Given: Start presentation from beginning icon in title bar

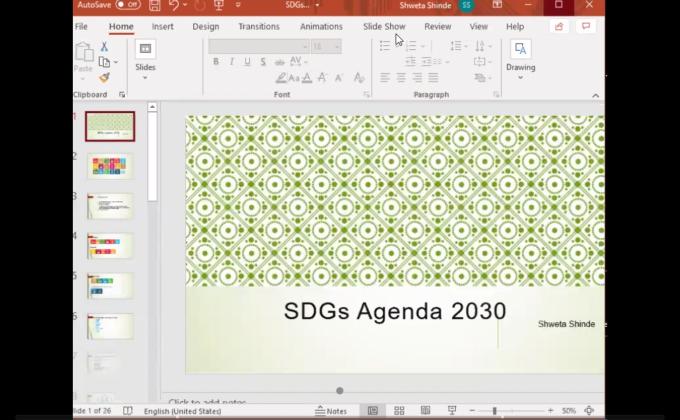Looking at the screenshot, I should pos(219,5).
